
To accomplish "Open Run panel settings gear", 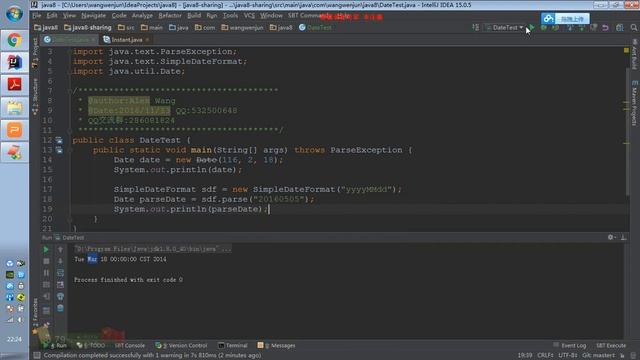I will coord(611,237).
